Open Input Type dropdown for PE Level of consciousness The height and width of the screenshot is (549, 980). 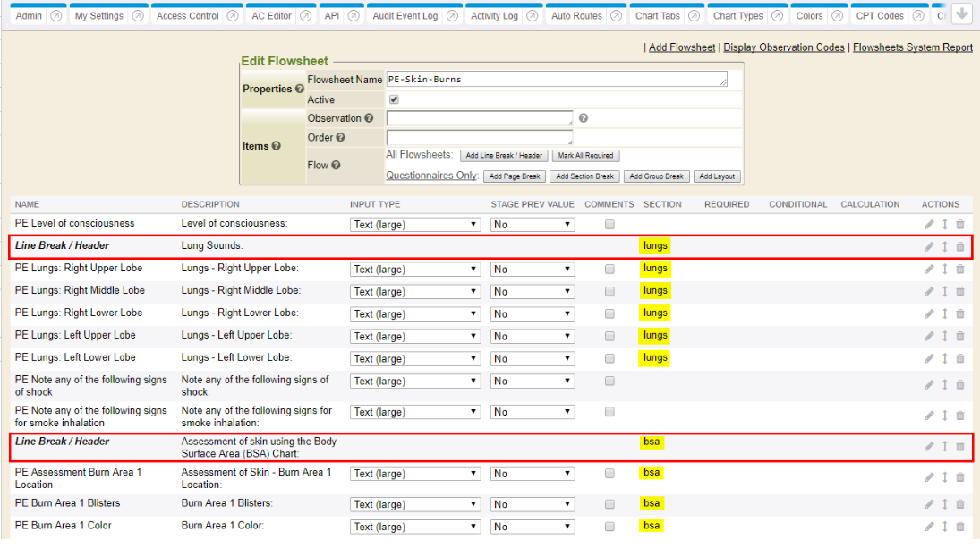click(x=416, y=225)
